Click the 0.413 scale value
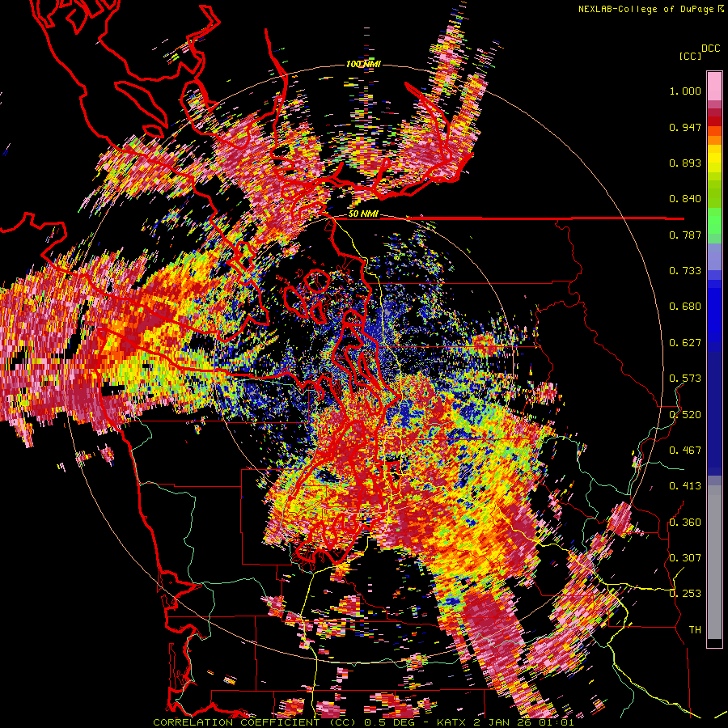728x728 pixels. tap(685, 486)
